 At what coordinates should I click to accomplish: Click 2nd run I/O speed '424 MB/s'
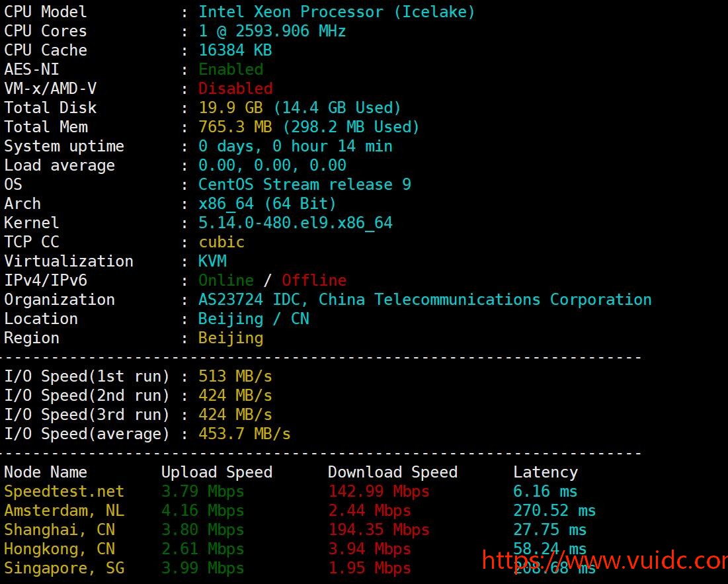coord(235,396)
